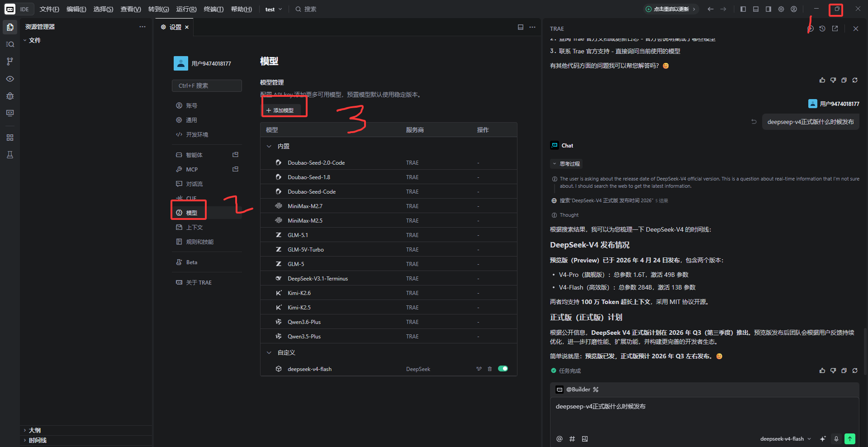
Task: Open the Testing flask icon in the activity bar
Action: [10, 155]
